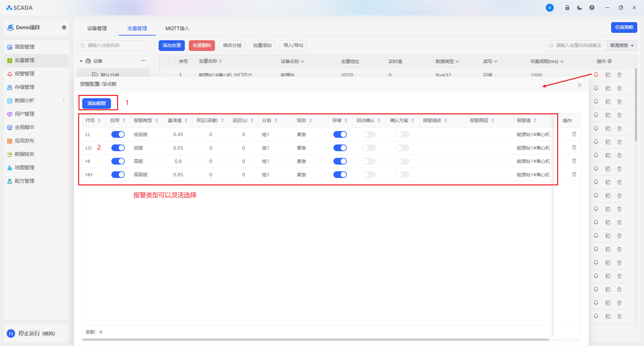
Task: Click the group name search input field
Action: [114, 46]
